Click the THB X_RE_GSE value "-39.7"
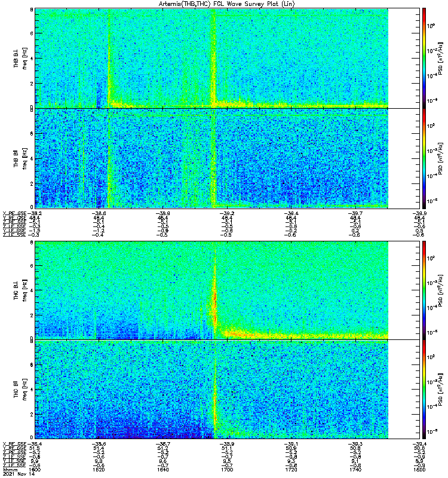Screen dimensions: 448x478 (x=355, y=213)
